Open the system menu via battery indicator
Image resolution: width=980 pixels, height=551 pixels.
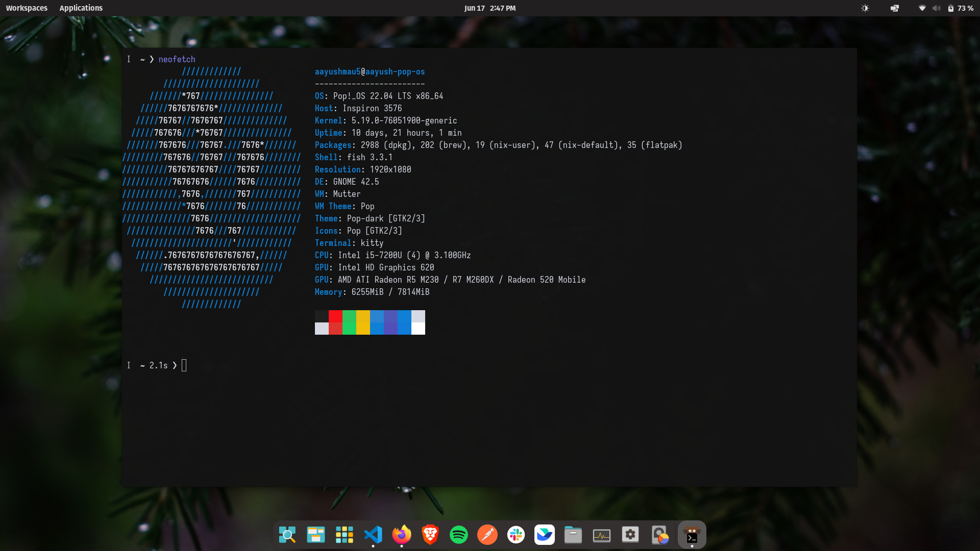point(950,8)
